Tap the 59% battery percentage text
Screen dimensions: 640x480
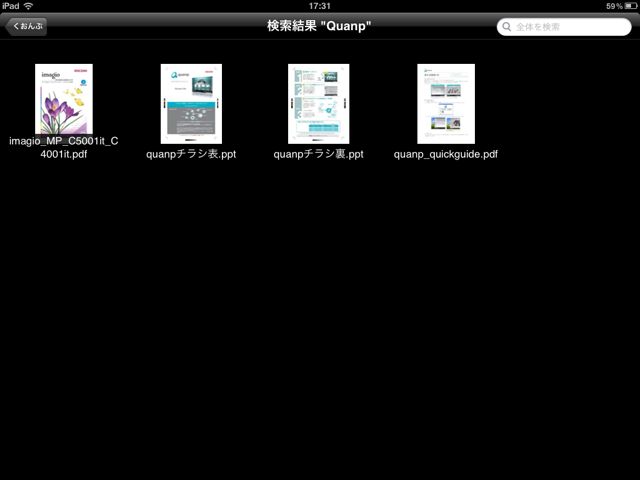[x=614, y=6]
